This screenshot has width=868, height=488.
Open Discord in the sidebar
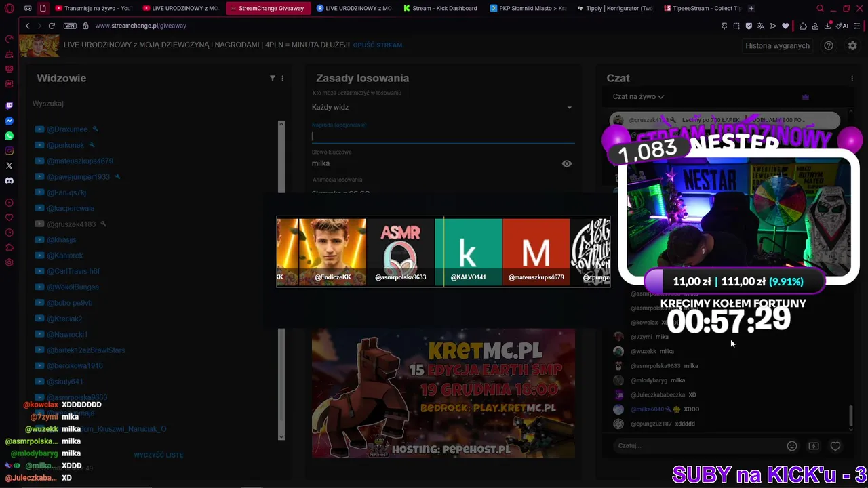click(x=9, y=180)
